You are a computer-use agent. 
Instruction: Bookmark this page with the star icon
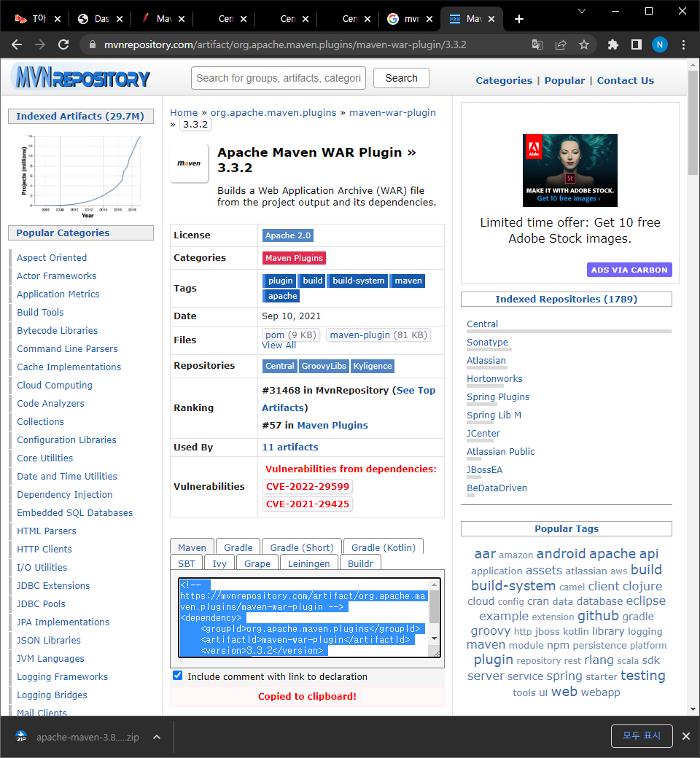tap(584, 45)
